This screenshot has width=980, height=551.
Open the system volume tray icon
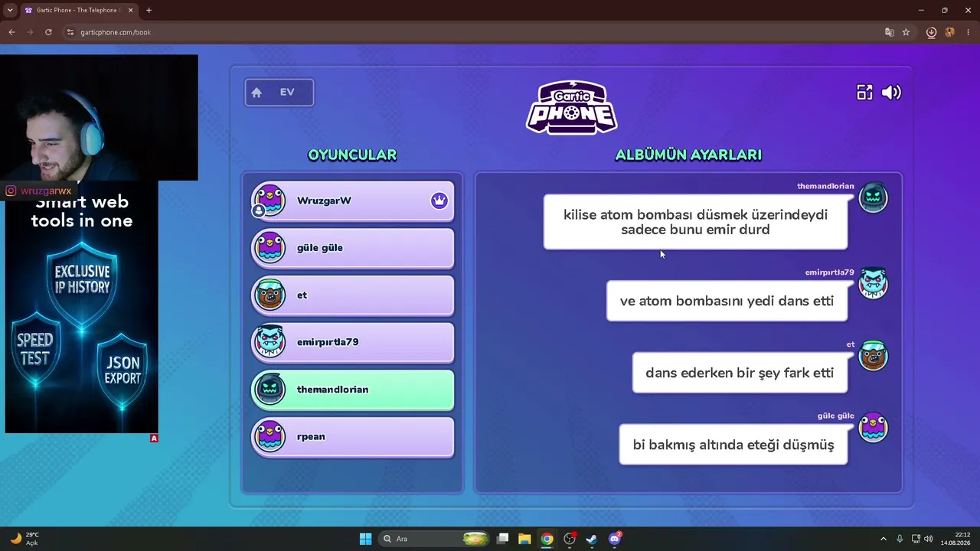(929, 539)
